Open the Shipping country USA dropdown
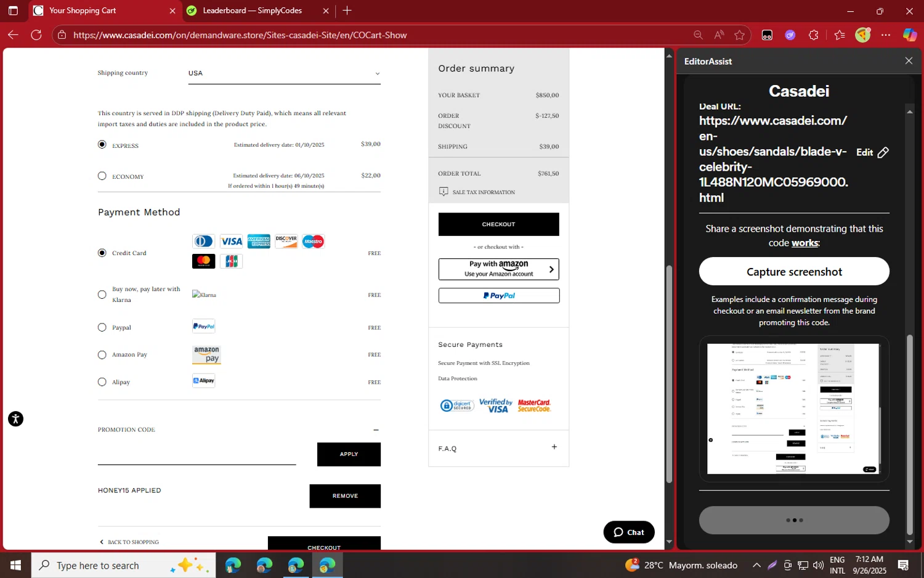Viewport: 924px width, 578px height. coord(284,73)
